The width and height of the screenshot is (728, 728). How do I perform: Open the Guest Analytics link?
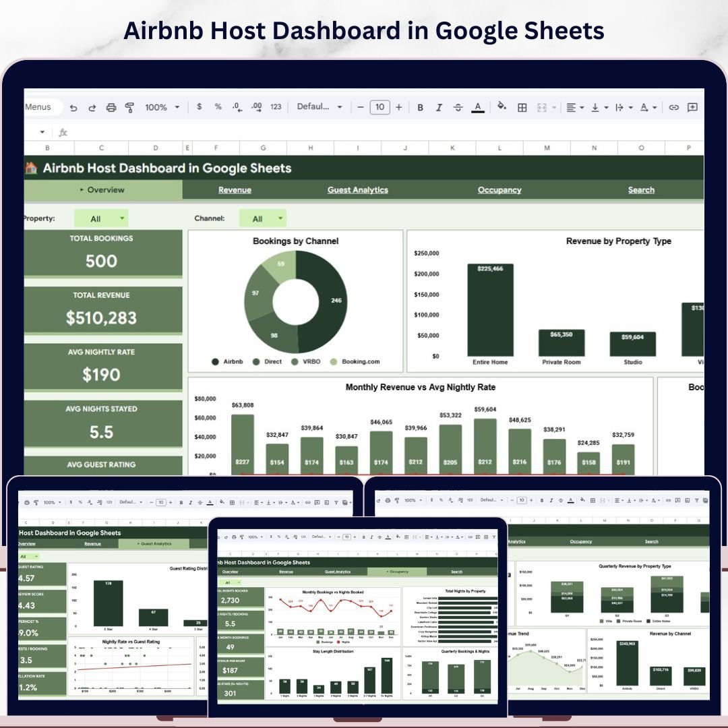[x=358, y=189]
